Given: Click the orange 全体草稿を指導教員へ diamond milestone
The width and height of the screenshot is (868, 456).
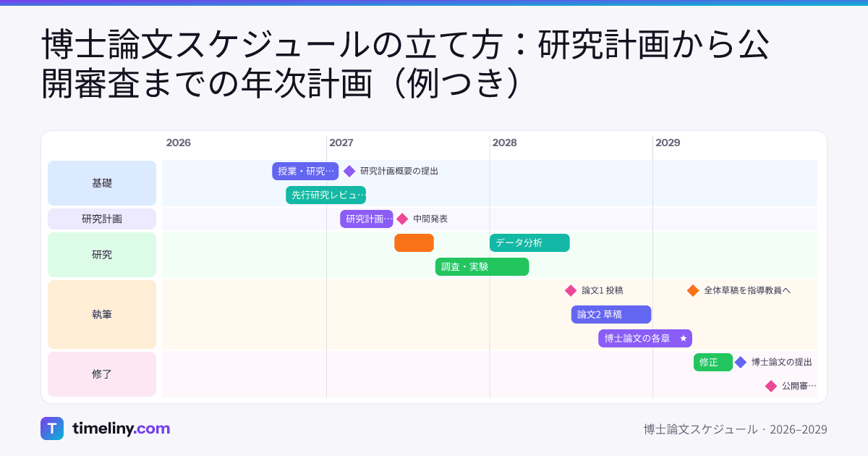Looking at the screenshot, I should click(693, 290).
